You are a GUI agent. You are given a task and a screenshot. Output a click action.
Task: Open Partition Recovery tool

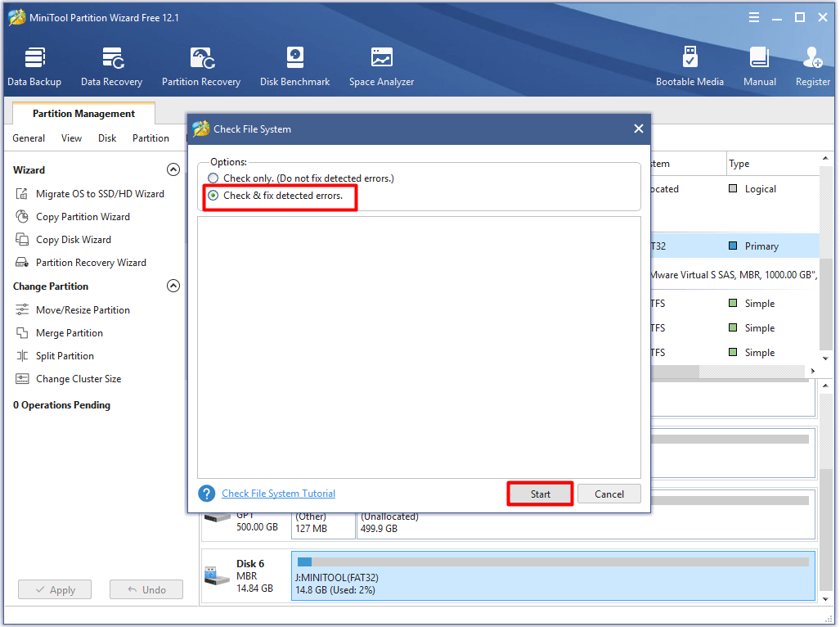click(x=201, y=66)
